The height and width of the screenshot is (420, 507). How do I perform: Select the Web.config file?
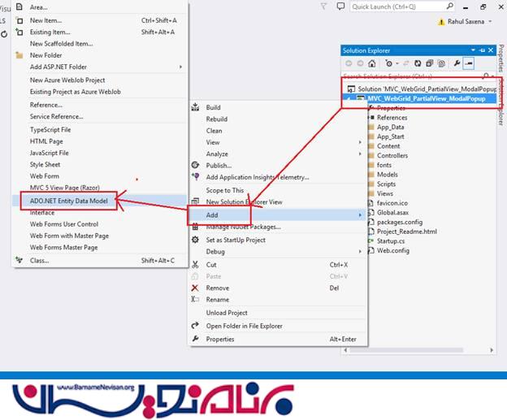click(x=393, y=251)
